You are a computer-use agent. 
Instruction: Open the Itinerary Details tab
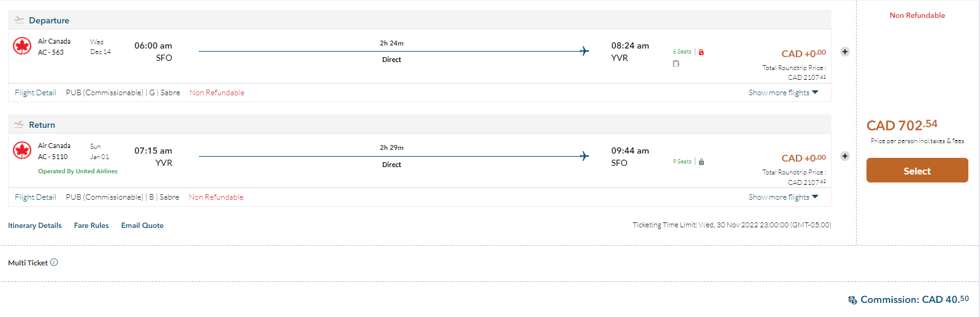35,225
